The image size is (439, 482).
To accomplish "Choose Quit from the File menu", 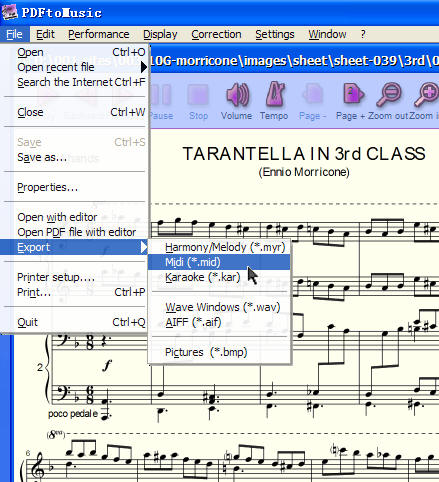I will [75, 322].
